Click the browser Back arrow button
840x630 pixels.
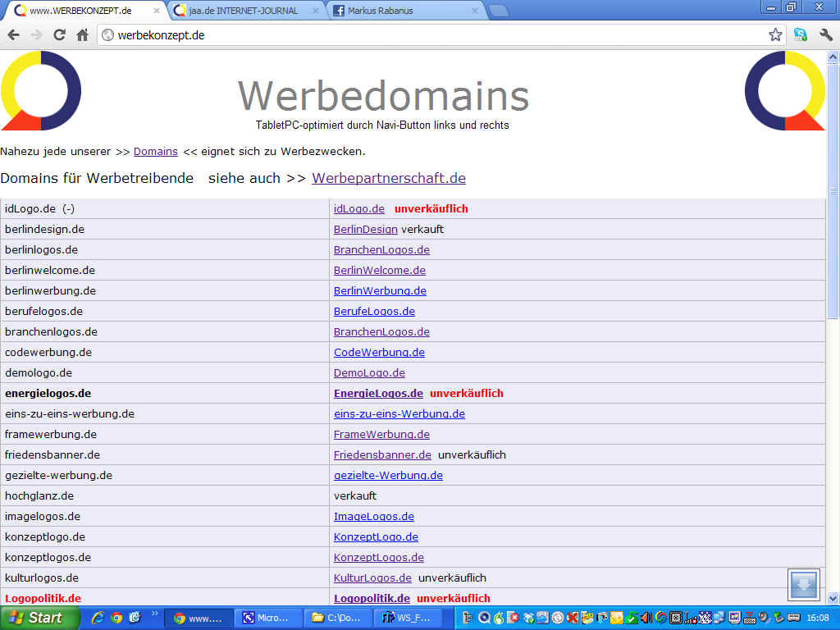13,35
